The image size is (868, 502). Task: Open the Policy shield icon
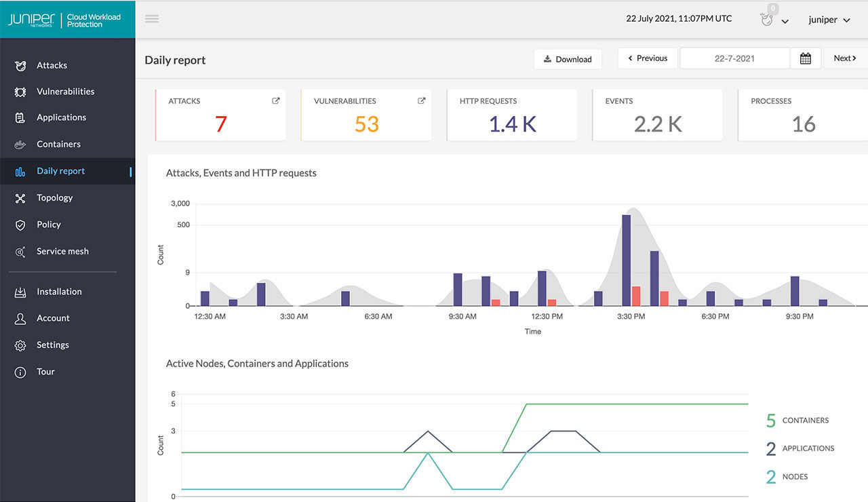[x=20, y=225]
